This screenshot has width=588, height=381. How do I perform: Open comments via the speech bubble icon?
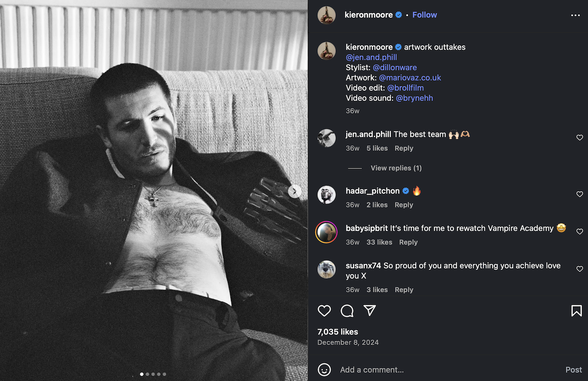click(347, 311)
